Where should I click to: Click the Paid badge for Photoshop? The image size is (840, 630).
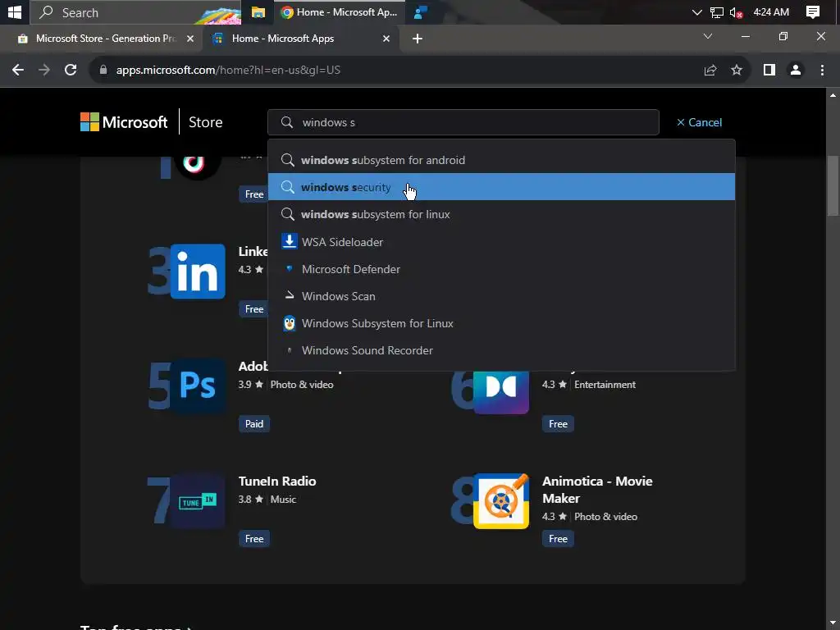[x=254, y=424]
